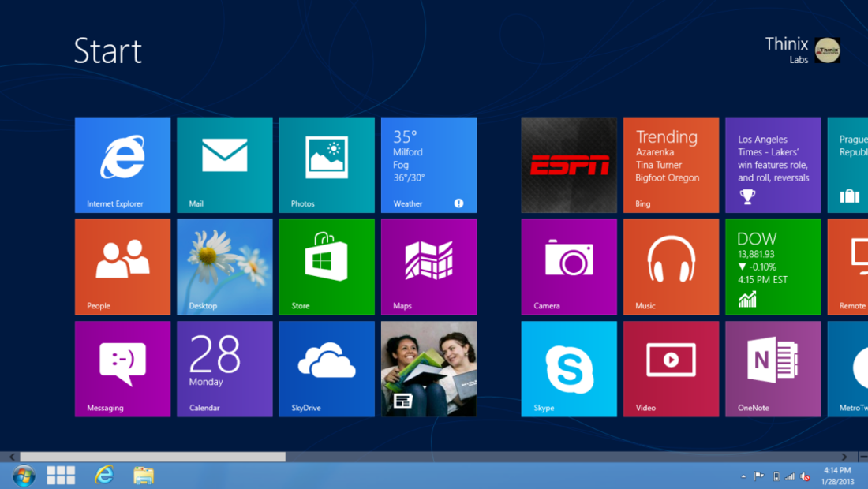
Task: Click the scroll left arrow
Action: 12,457
